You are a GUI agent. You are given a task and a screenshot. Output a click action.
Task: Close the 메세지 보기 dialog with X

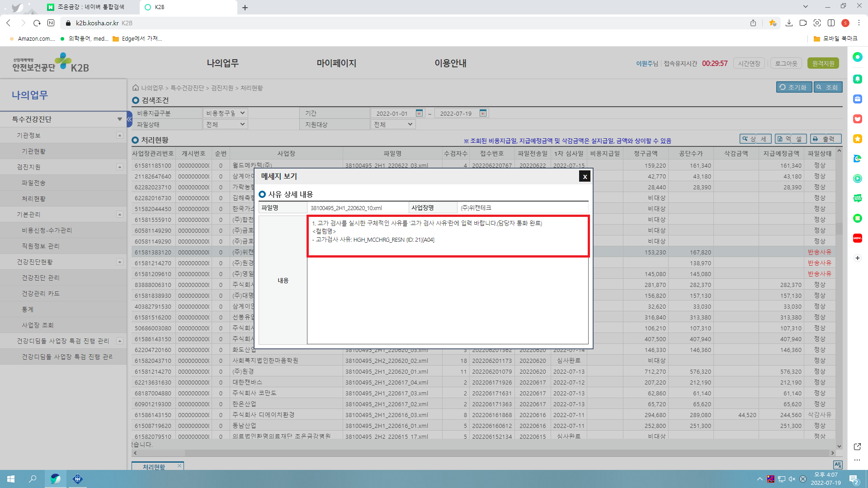[585, 177]
